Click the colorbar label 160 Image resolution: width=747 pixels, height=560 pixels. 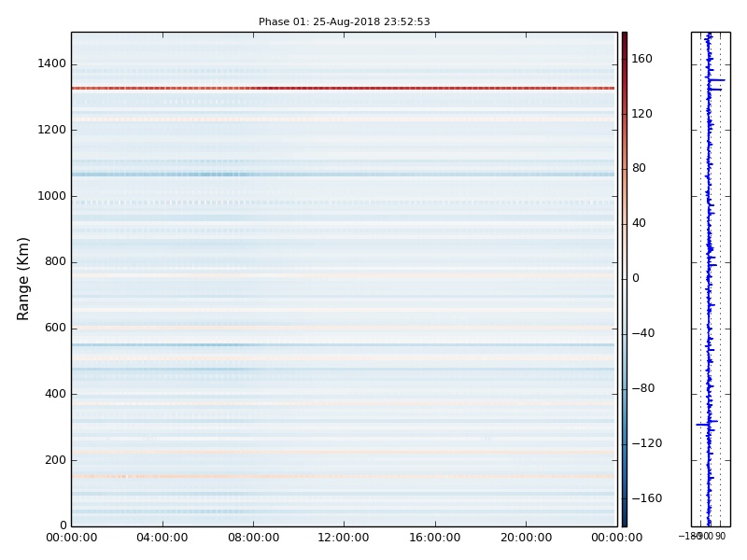641,59
